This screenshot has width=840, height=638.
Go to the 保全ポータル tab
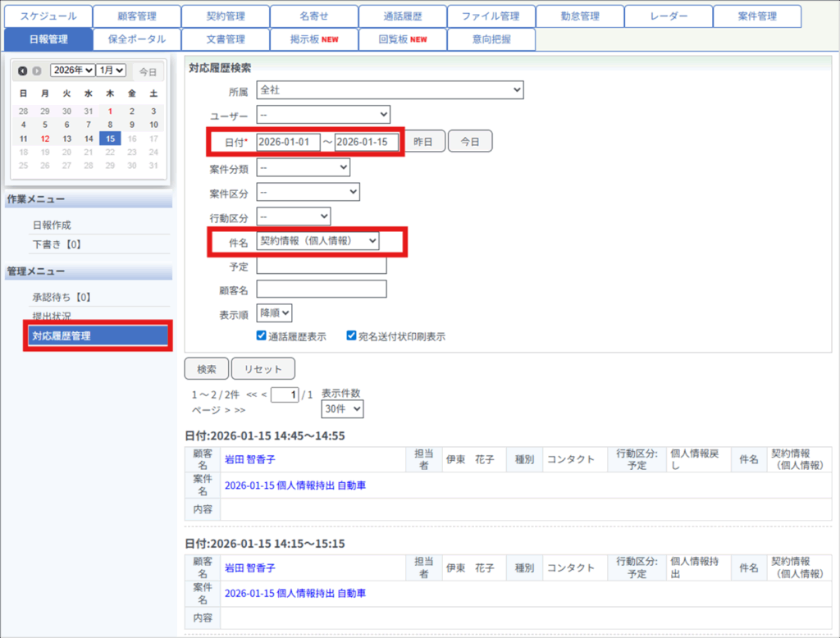coord(136,39)
